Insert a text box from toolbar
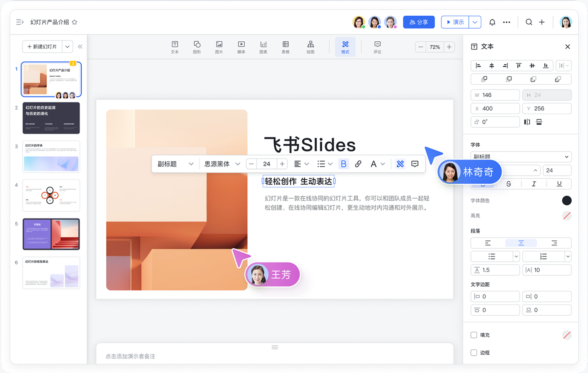 175,47
